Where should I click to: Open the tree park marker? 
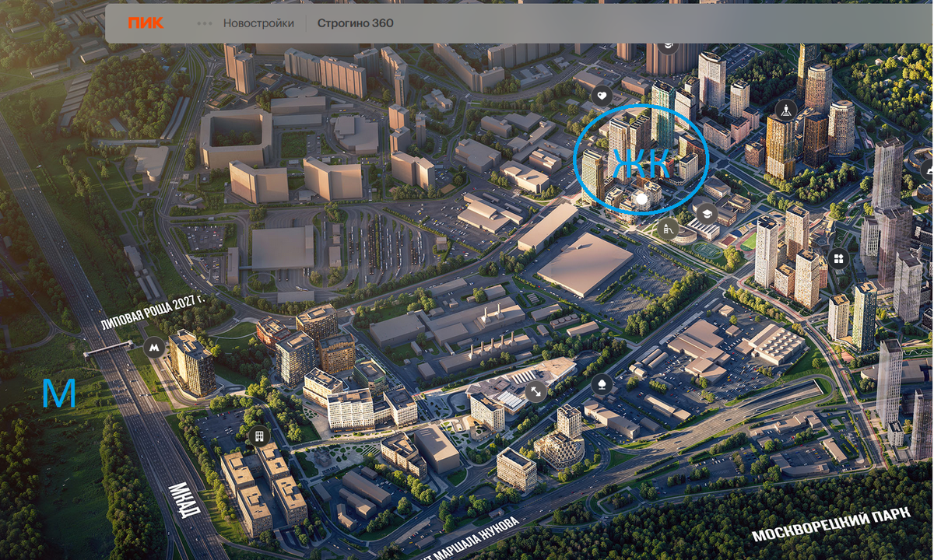pos(602,384)
